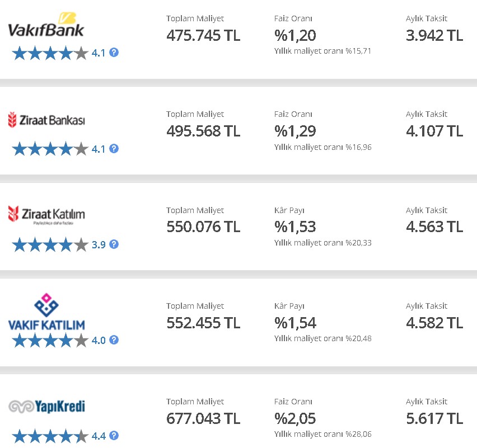This screenshot has height=448, width=477.
Task: Click Ziraat Katılım monthly installment 4.563 TL
Action: coord(434,227)
